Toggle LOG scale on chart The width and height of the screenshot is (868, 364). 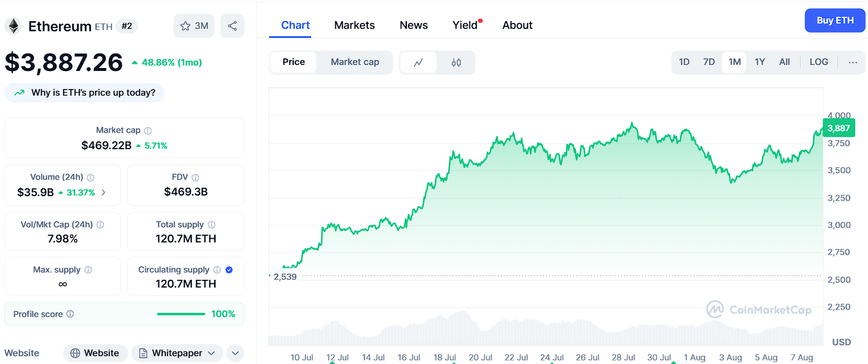coord(819,62)
